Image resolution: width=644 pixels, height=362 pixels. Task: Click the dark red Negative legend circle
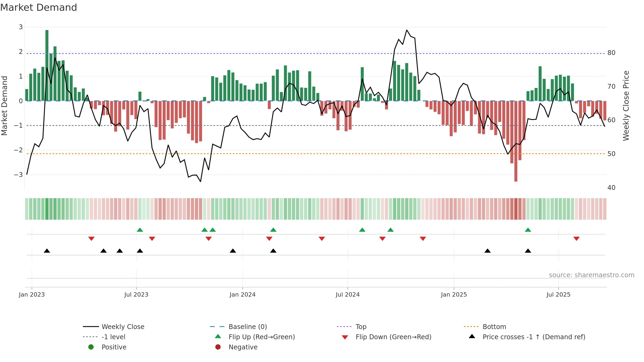tap(218, 347)
